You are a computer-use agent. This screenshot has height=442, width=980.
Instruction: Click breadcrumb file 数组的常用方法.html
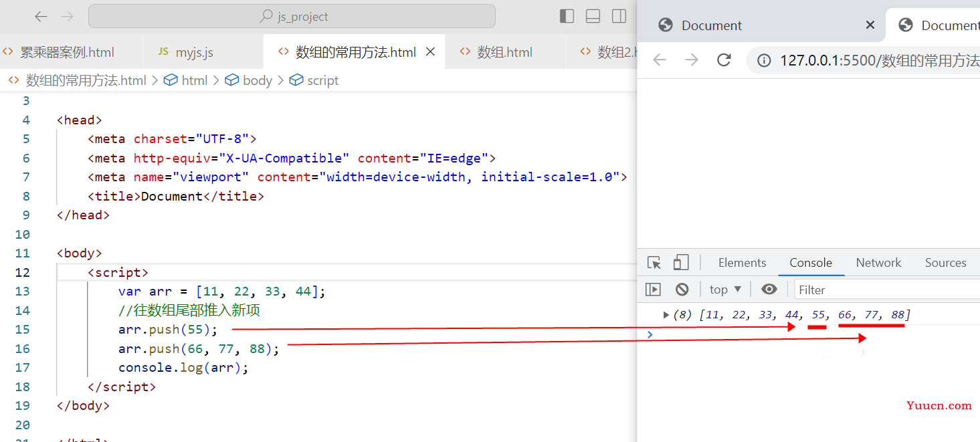coord(86,80)
